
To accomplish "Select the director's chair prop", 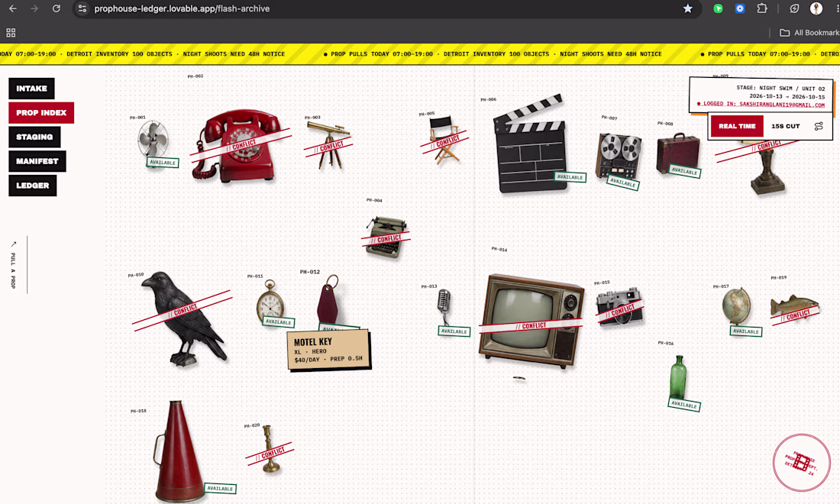I will click(444, 139).
